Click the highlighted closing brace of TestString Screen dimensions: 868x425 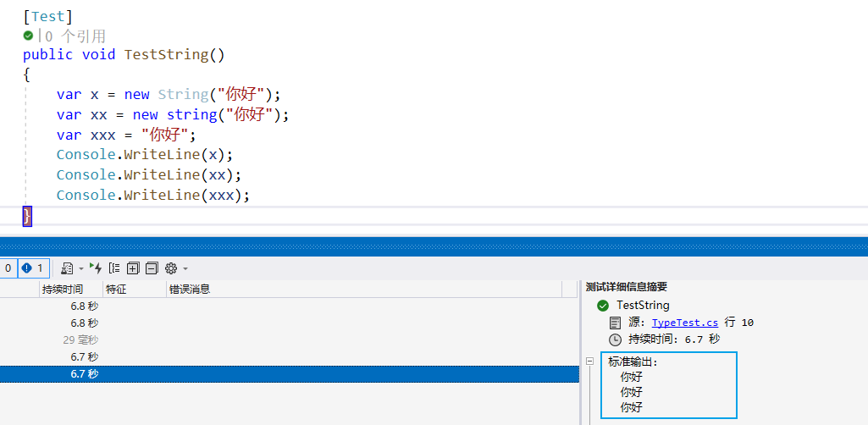[27, 215]
